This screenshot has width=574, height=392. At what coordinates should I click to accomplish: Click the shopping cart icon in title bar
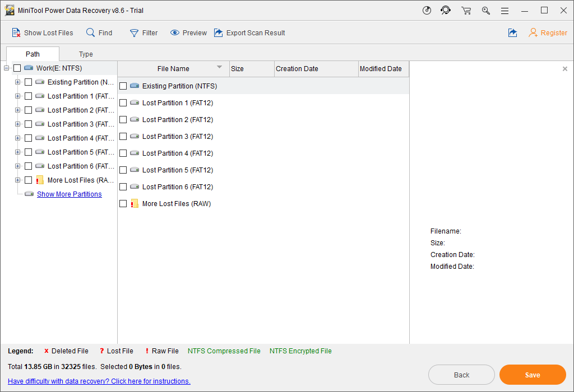[466, 11]
